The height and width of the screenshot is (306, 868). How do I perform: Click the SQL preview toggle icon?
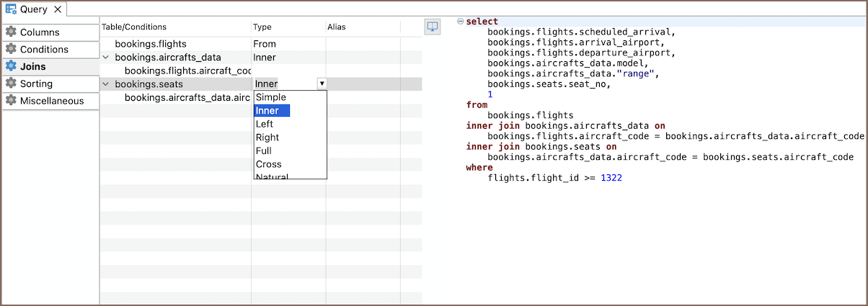pyautogui.click(x=432, y=27)
